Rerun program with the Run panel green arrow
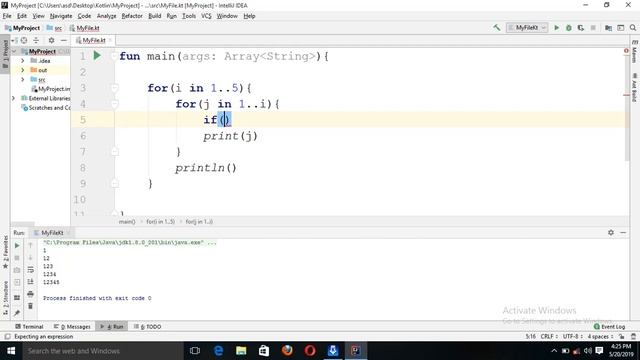640x360 pixels. coord(17,246)
